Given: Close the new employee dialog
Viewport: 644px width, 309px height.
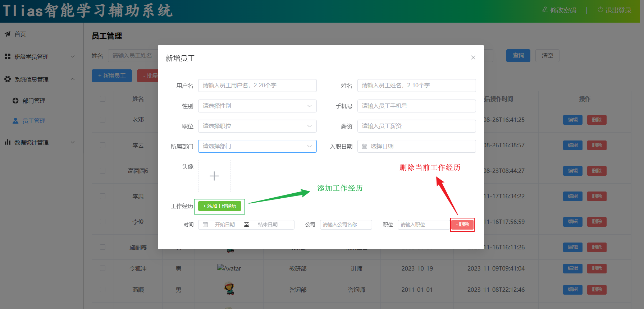Looking at the screenshot, I should pyautogui.click(x=473, y=57).
